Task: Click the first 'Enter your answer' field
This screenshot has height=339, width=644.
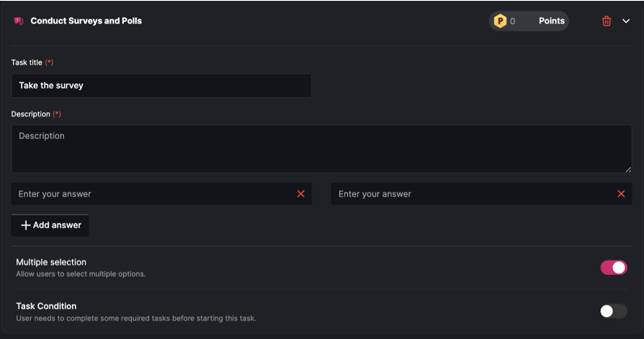Action: tap(154, 194)
